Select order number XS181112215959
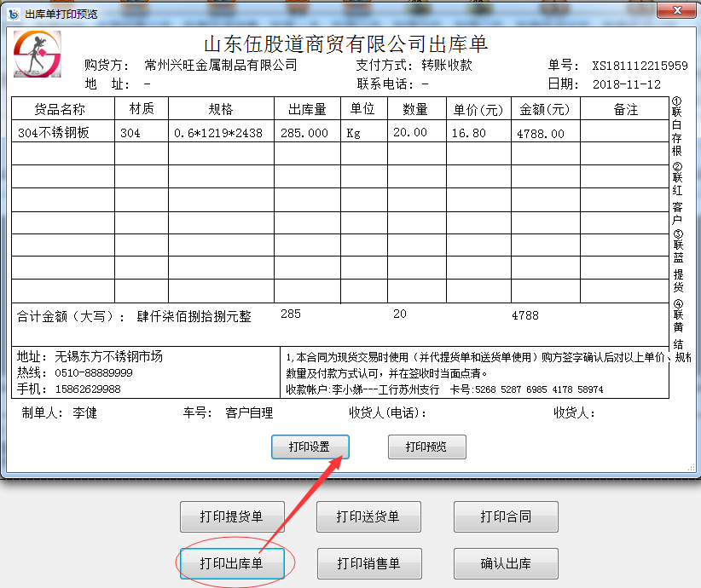 coord(640,66)
